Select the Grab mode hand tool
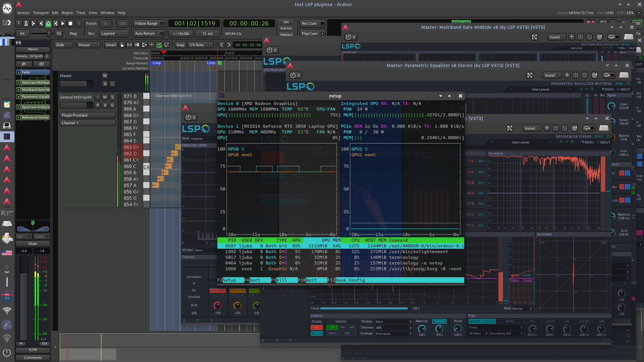This screenshot has width=644, height=362. [122, 45]
